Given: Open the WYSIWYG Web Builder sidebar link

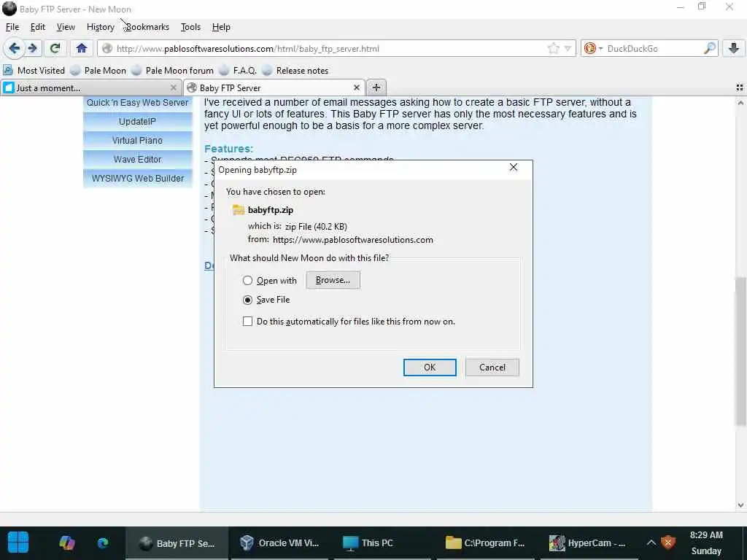Looking at the screenshot, I should pos(138,179).
